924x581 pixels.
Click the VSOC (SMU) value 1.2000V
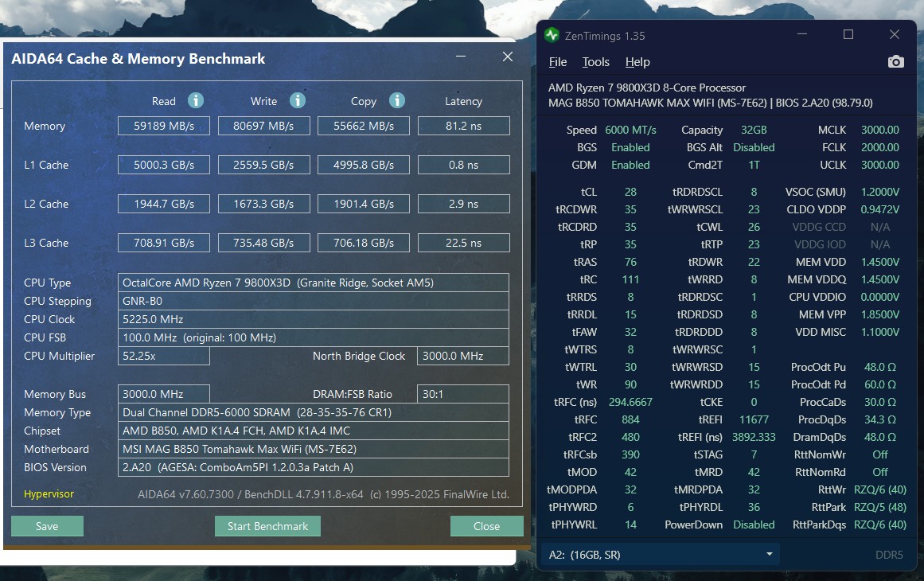pos(879,192)
